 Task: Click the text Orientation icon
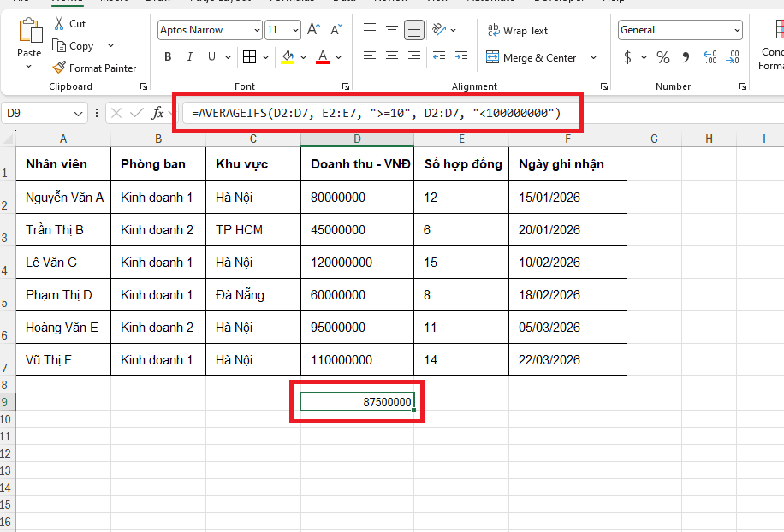click(439, 29)
